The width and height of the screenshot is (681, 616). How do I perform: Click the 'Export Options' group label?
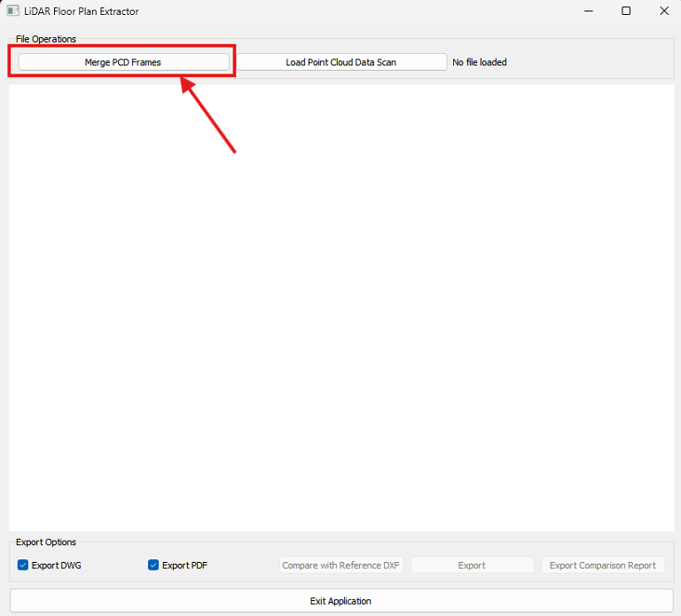coord(46,542)
